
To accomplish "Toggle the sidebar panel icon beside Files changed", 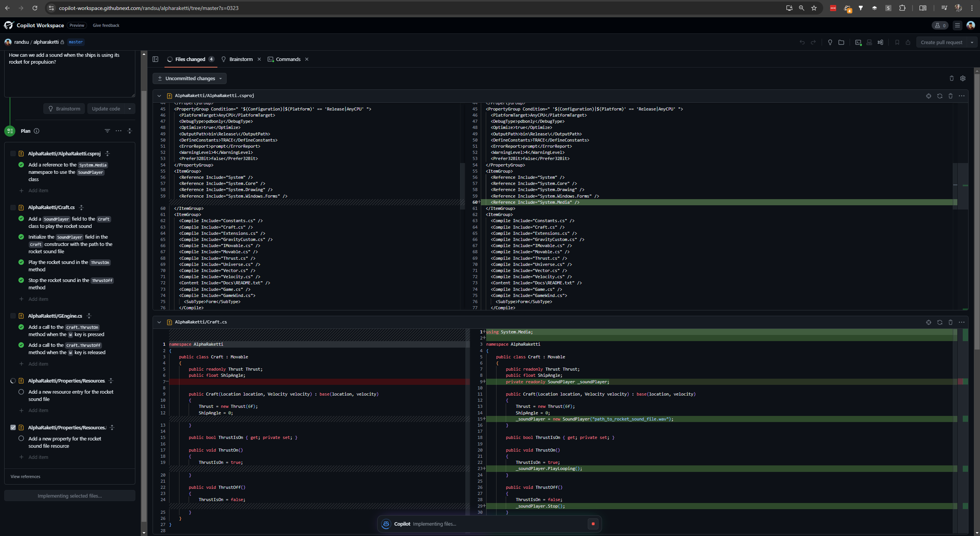I will [155, 59].
